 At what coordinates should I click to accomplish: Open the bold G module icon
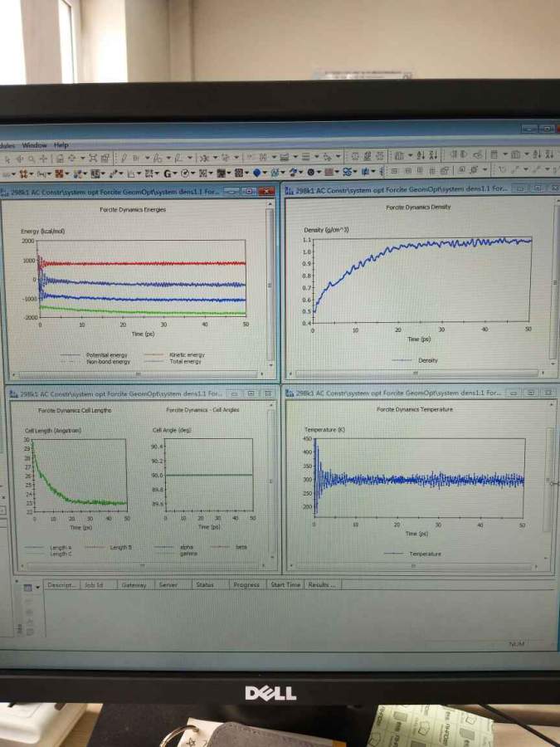168,173
